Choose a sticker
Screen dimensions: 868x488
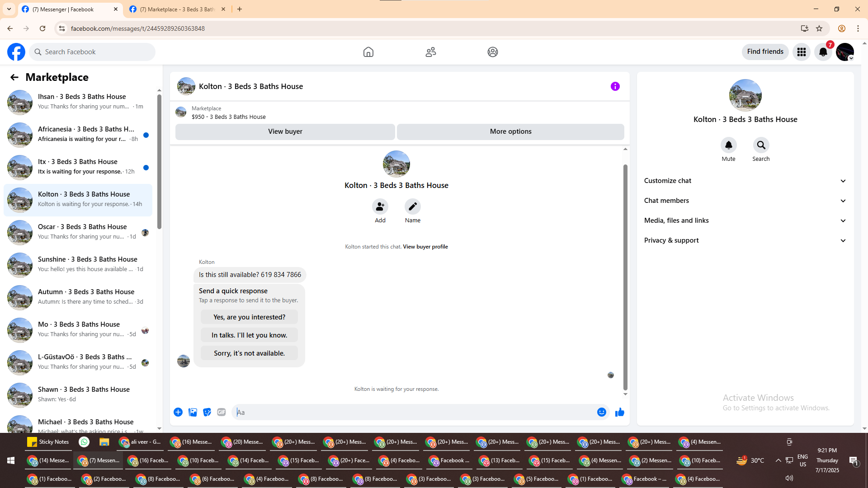[207, 412]
